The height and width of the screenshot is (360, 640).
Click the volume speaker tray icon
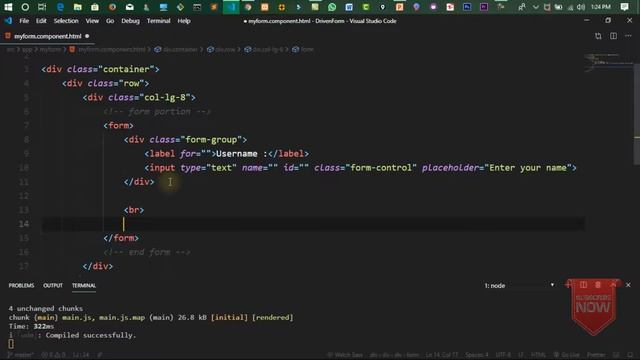581,7
